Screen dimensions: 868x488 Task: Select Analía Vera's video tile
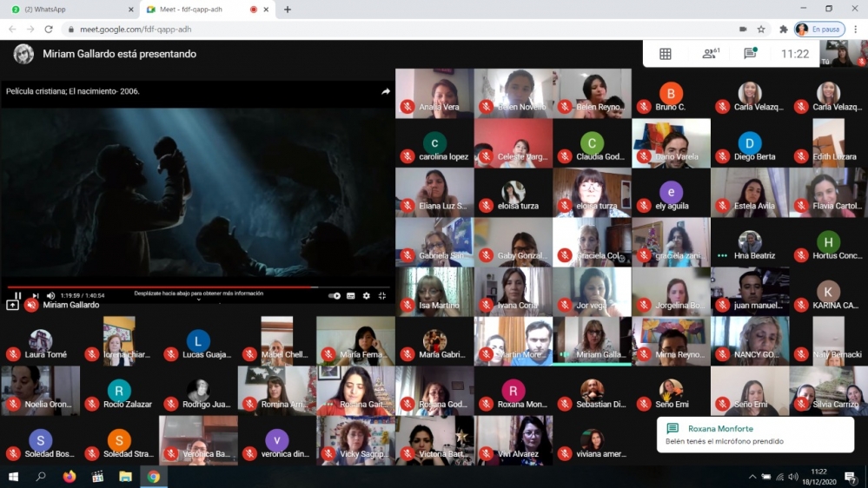pyautogui.click(x=434, y=93)
